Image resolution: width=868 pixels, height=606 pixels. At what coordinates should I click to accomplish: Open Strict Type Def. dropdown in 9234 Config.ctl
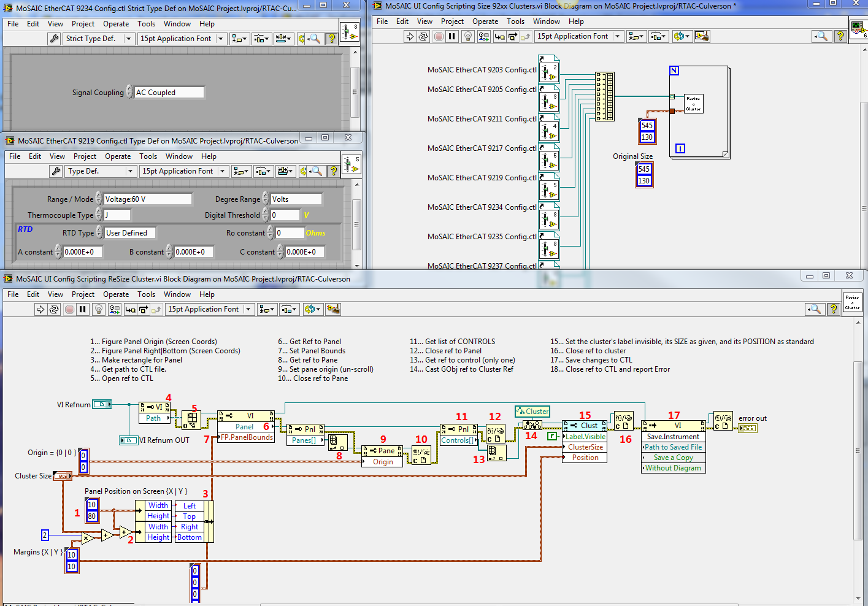point(98,38)
